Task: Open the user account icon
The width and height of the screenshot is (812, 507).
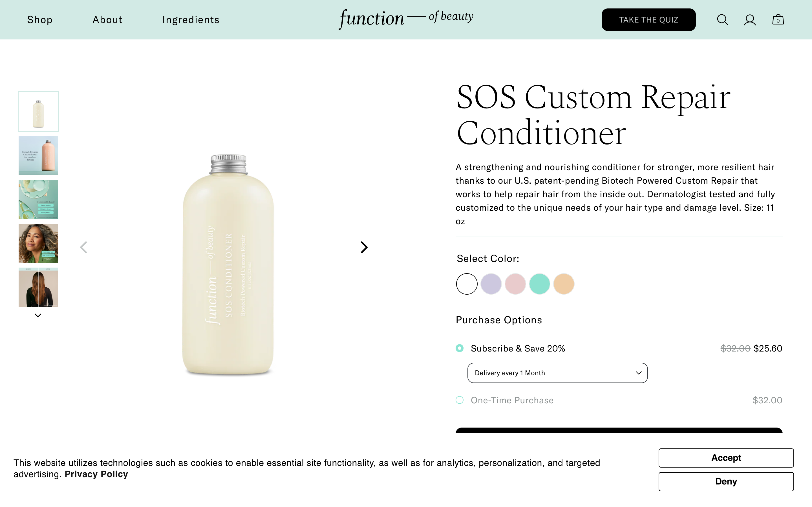Action: [x=750, y=20]
